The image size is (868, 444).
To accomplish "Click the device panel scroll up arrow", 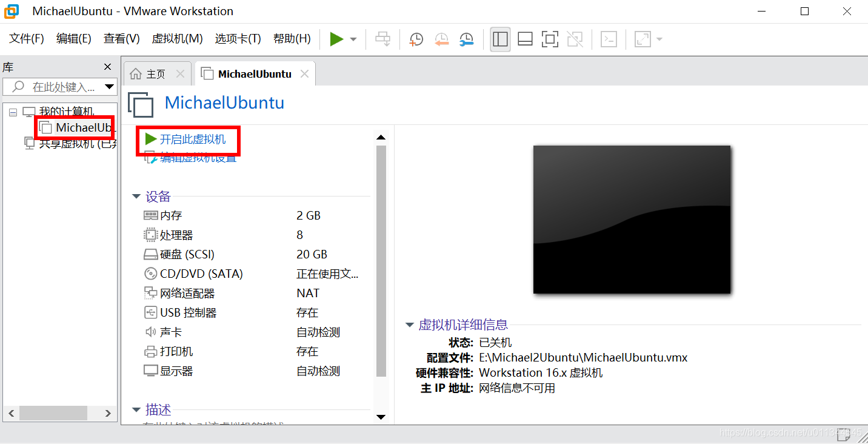I will pos(381,138).
